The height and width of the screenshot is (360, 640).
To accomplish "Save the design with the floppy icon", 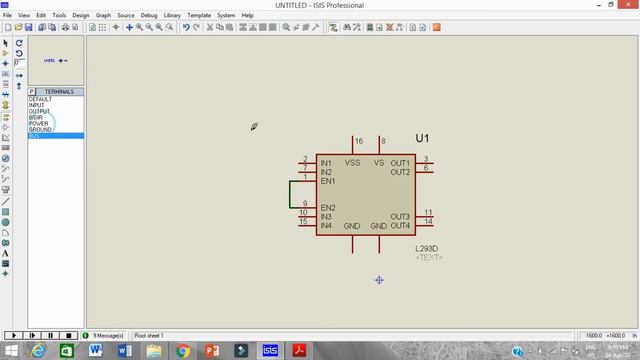I will click(29, 27).
